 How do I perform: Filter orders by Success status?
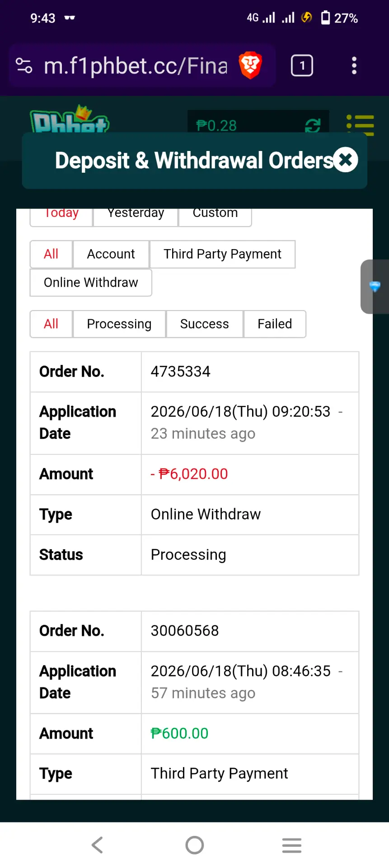click(x=205, y=324)
